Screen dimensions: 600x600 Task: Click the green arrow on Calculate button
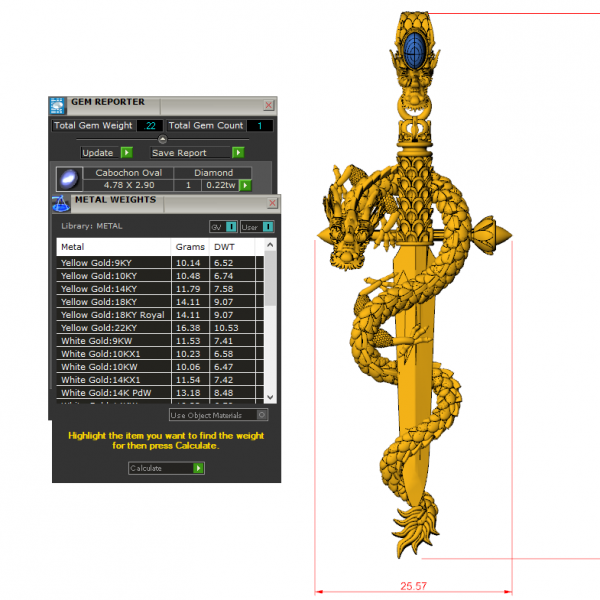coord(198,468)
